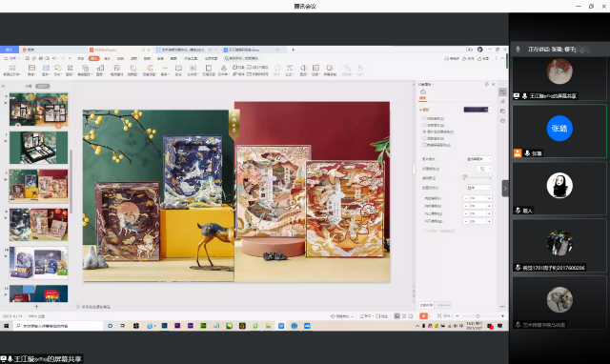Insert a mind map
Viewport: 610px width, 364px height.
pos(150,70)
